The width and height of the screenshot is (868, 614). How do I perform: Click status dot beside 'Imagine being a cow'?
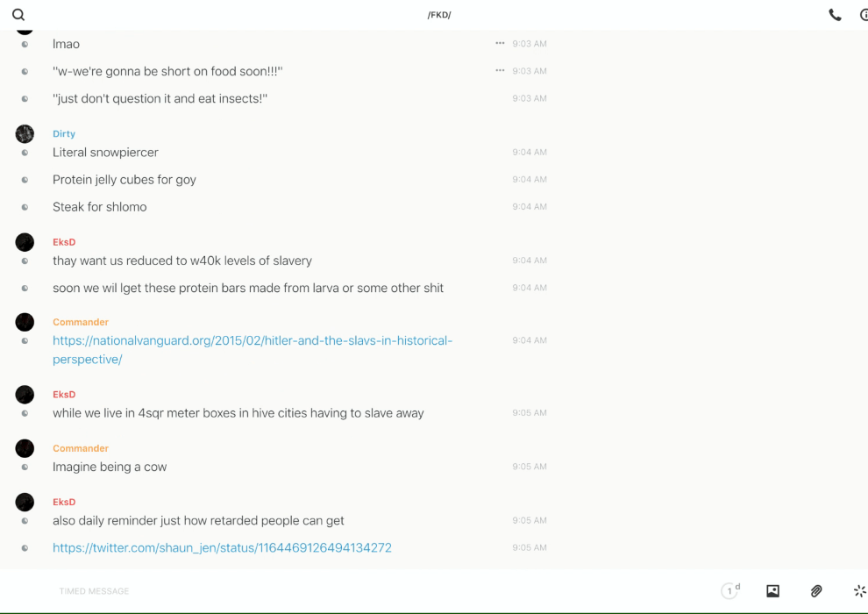(25, 468)
